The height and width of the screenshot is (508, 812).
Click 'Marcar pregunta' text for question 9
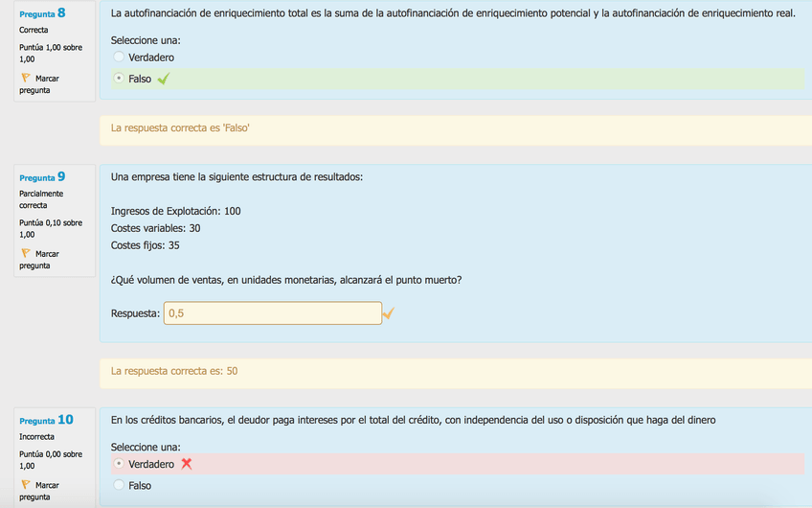(40, 259)
